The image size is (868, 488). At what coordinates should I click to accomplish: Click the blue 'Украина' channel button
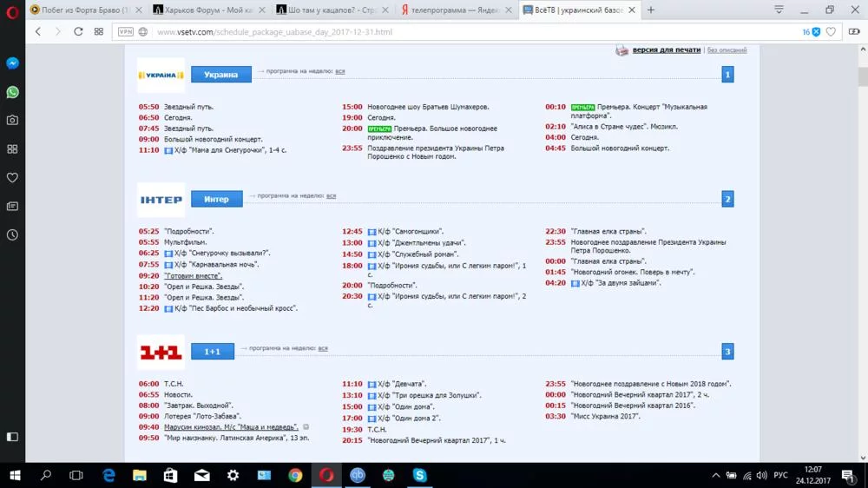coord(220,74)
